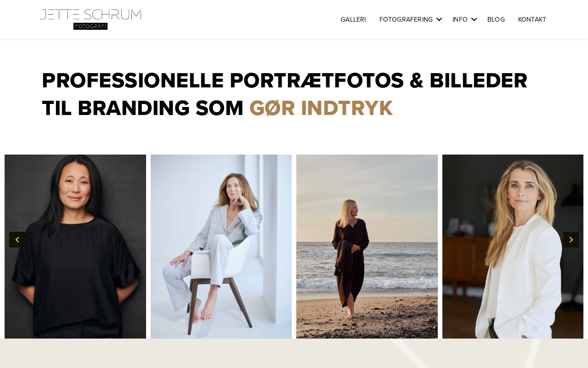Go to the Kontakt page

click(x=532, y=19)
